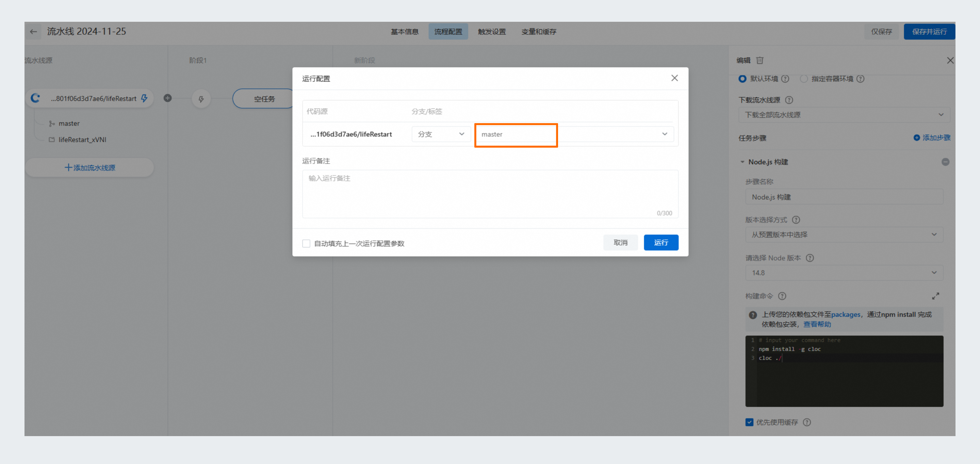Open the 查看帮助 link
The height and width of the screenshot is (464, 980).
pos(817,325)
